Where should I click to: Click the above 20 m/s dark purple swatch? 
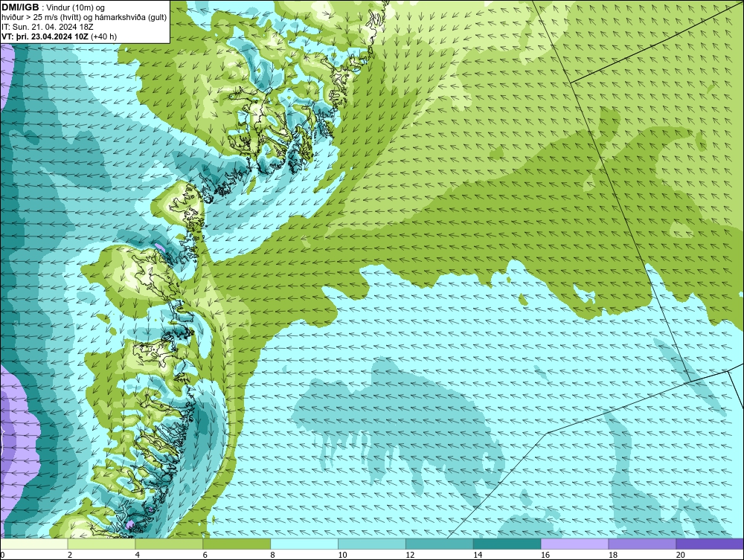pyautogui.click(x=710, y=544)
